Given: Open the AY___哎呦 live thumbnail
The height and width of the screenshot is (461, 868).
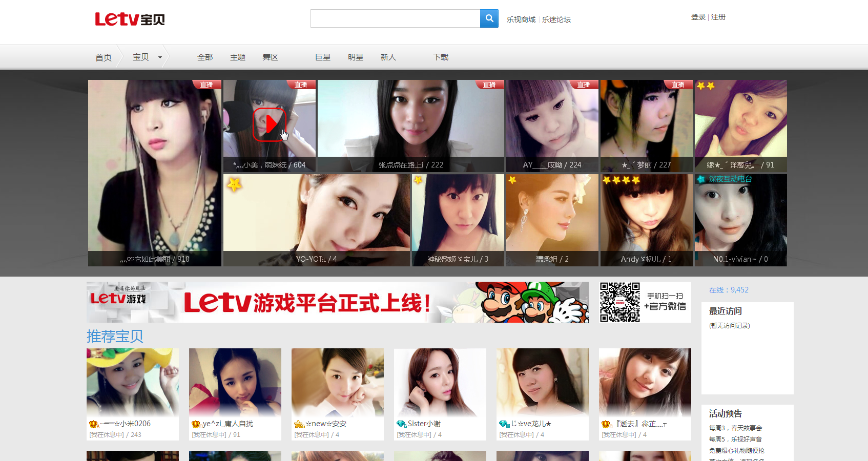Looking at the screenshot, I should point(552,126).
